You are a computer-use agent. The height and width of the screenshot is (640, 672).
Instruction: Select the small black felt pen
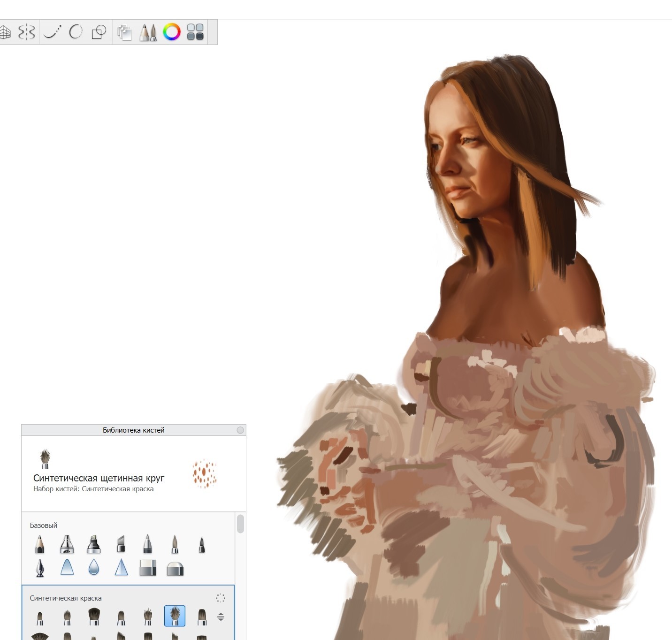[x=202, y=545]
